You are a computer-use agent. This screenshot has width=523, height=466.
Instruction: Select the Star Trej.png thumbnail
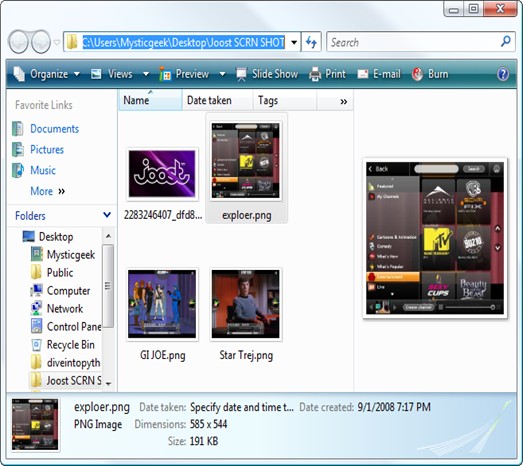point(246,304)
